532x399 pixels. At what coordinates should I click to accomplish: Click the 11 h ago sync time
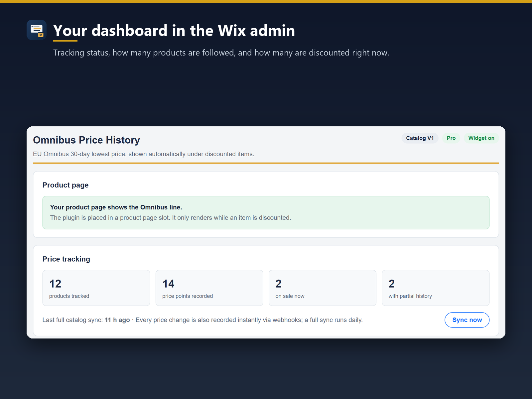click(x=117, y=320)
